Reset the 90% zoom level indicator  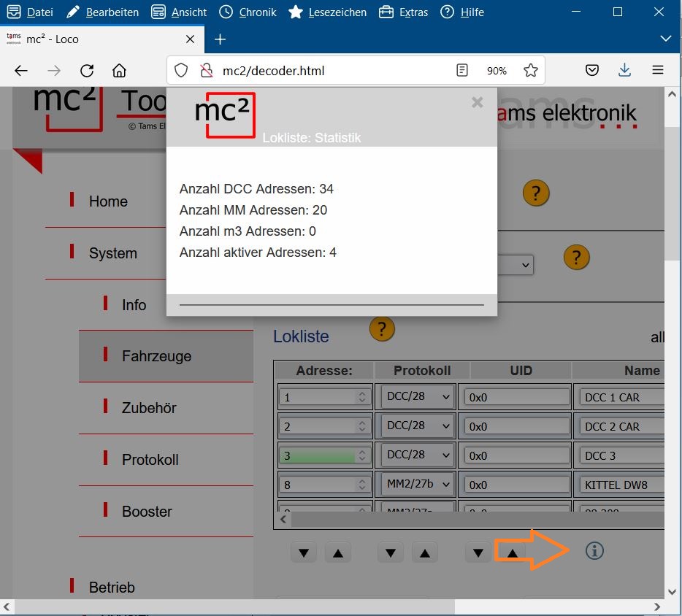[497, 70]
